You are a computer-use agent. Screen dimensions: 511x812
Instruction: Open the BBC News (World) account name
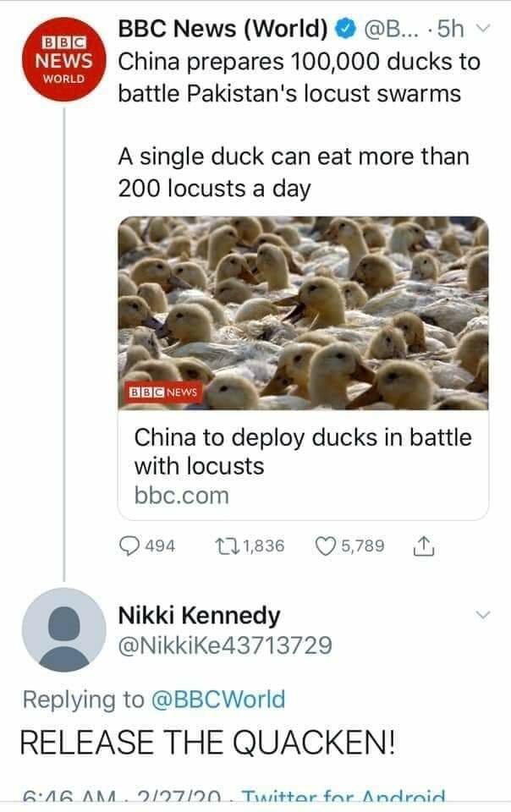coord(223,29)
